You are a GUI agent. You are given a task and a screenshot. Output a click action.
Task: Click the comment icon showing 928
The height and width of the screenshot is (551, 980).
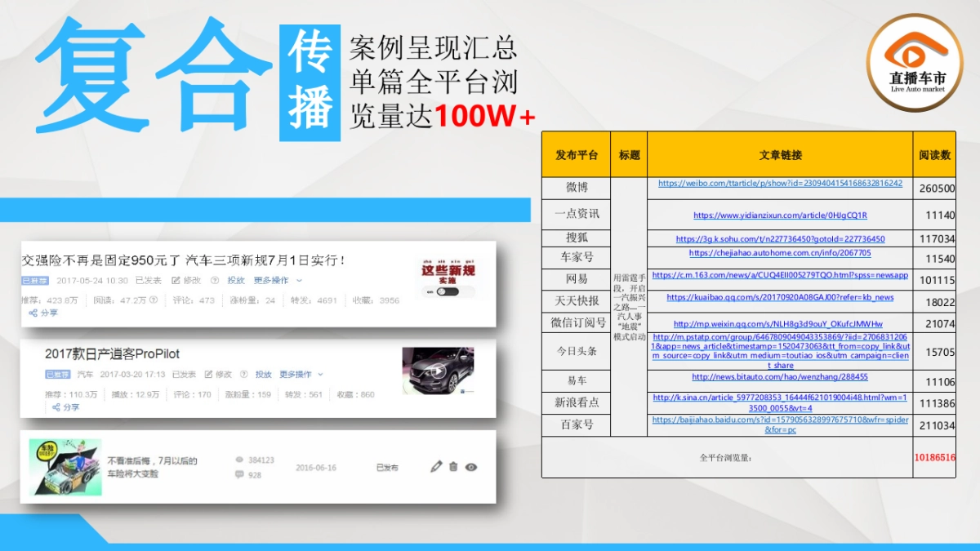tap(240, 474)
